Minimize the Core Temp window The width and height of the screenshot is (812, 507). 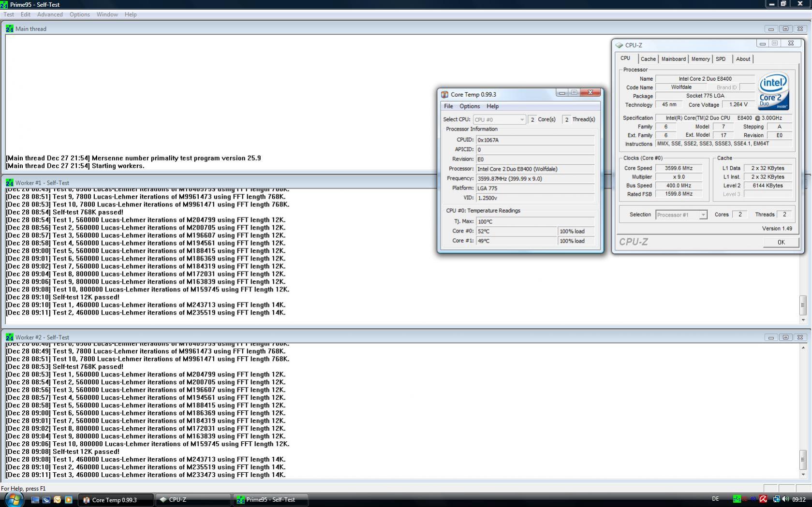[562, 92]
